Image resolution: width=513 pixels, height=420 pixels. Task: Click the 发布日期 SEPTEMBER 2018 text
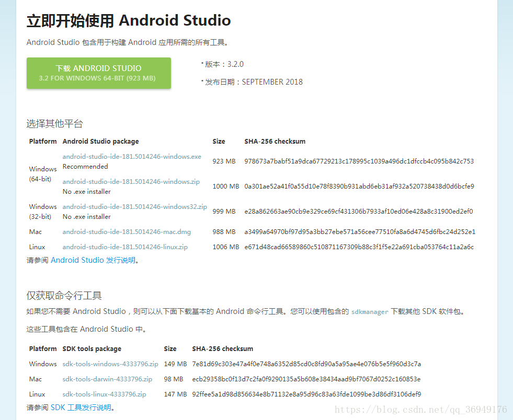254,82
